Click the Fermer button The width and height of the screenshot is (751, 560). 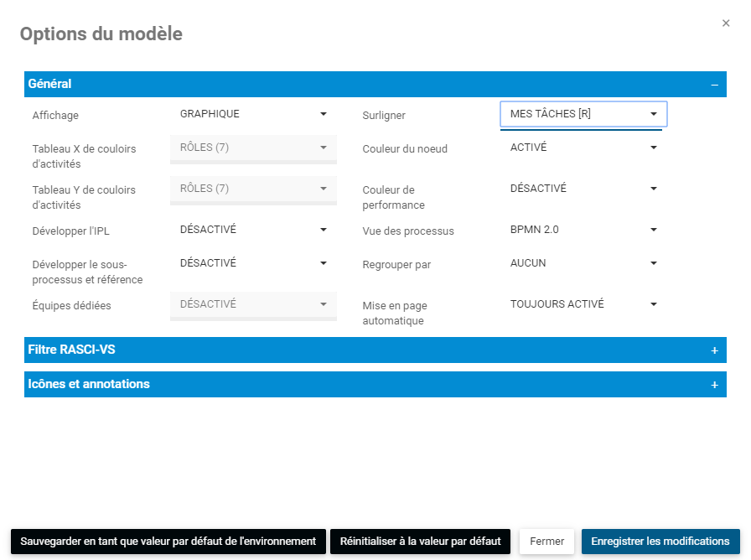point(547,542)
